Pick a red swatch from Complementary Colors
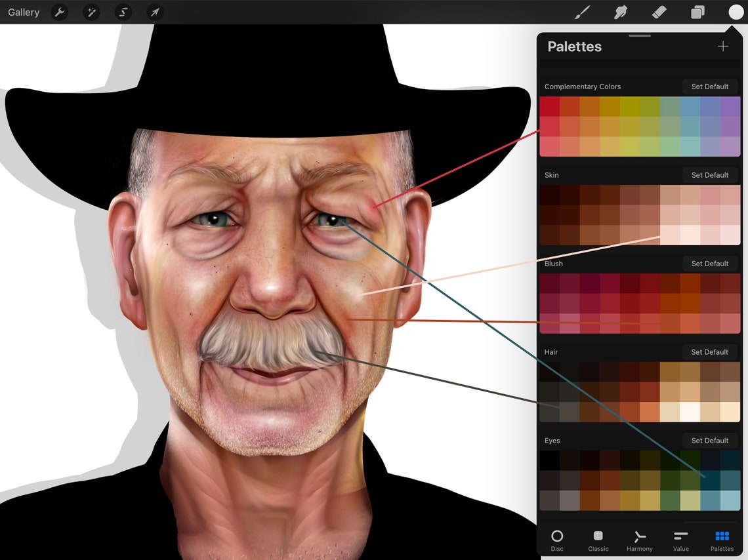The width and height of the screenshot is (748, 560). coord(551,105)
